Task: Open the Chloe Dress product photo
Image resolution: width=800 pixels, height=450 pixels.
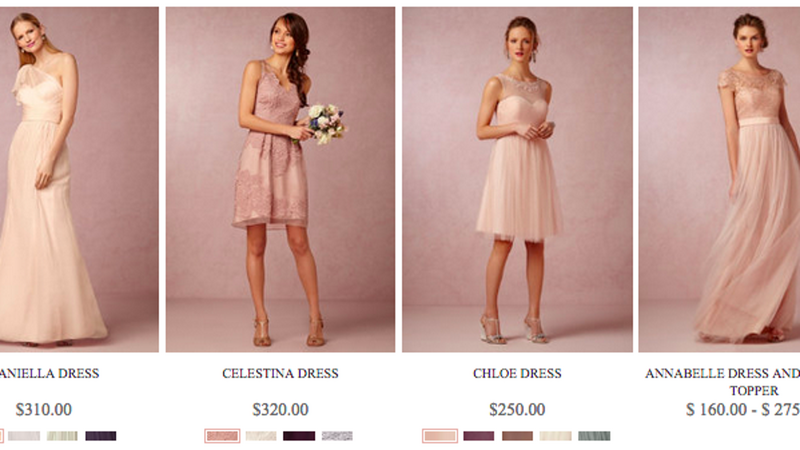Action: (x=517, y=179)
